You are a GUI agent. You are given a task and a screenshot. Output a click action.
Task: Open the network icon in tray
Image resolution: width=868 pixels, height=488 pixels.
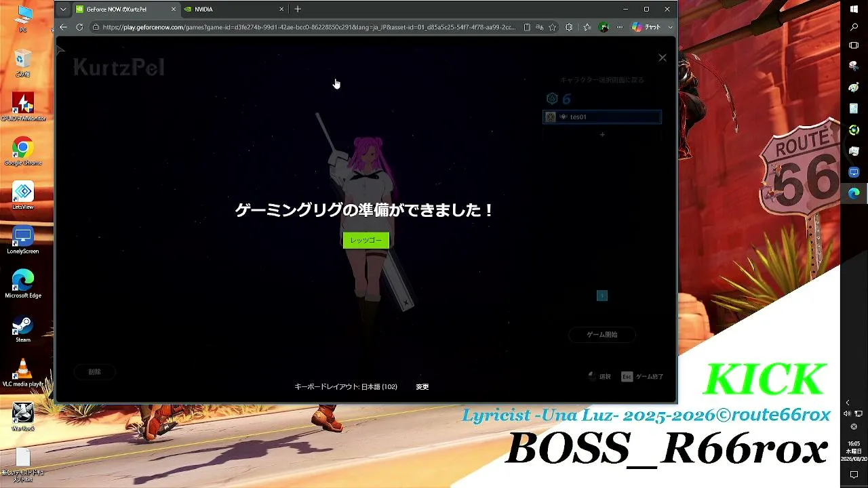tap(859, 414)
